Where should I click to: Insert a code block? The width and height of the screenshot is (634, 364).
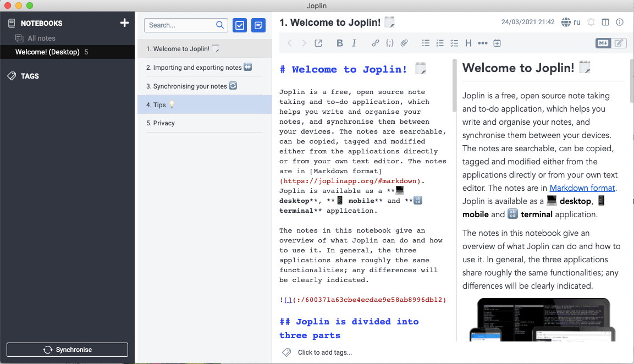pos(390,43)
